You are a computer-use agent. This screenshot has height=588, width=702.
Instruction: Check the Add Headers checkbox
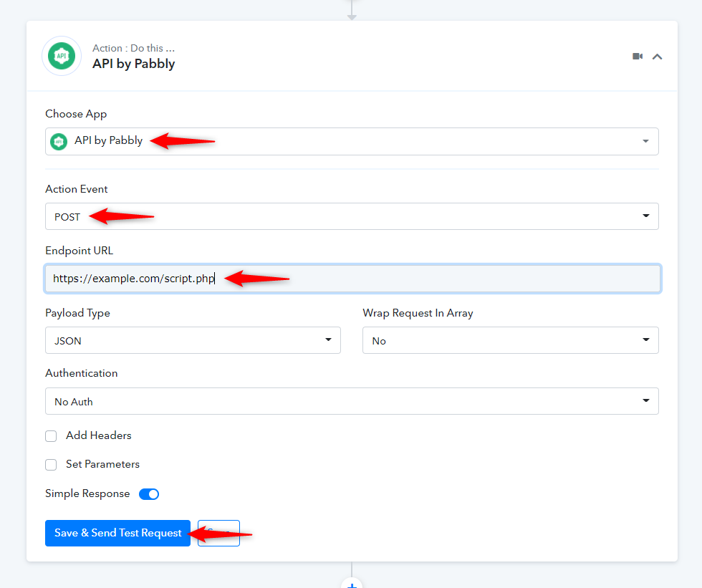51,436
